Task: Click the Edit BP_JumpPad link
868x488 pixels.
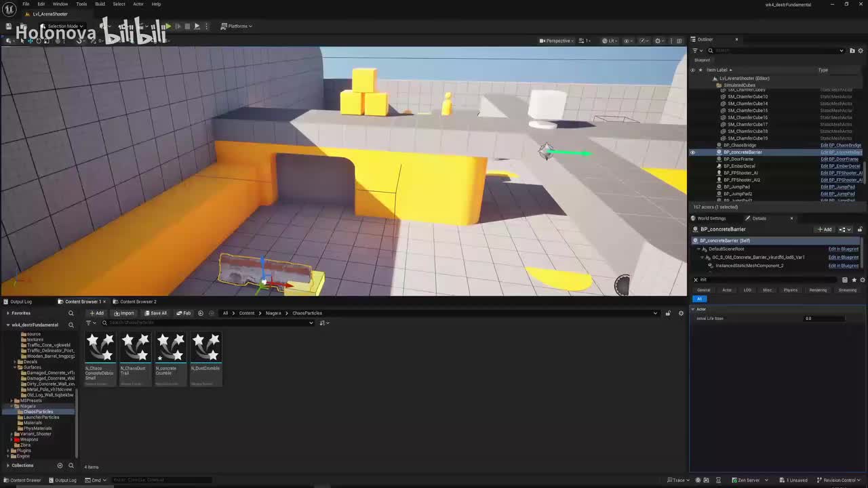Action: point(838,186)
